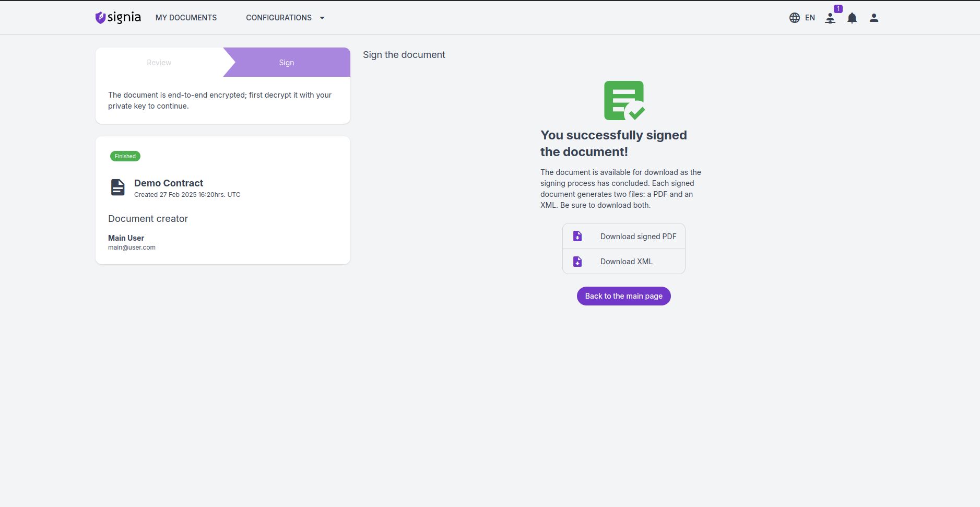Screen dimensions: 980x507
Task: Expand the Configurations dropdown arrow
Action: pos(322,18)
